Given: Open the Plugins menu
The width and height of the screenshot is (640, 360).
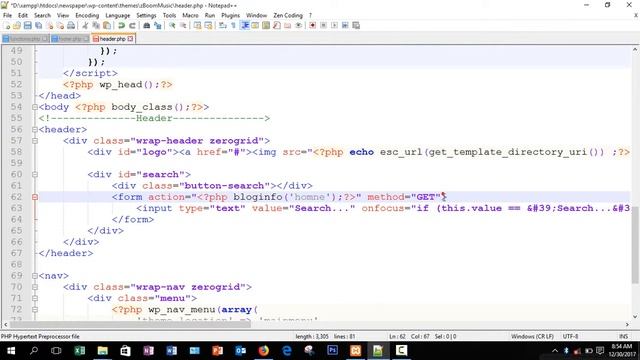Looking at the screenshot, I should click(x=231, y=15).
